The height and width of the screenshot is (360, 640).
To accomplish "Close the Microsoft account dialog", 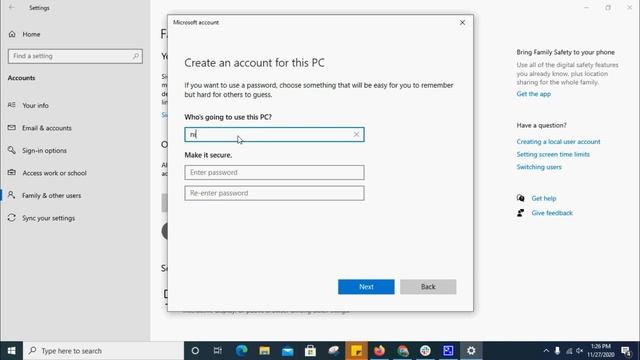I will click(462, 22).
